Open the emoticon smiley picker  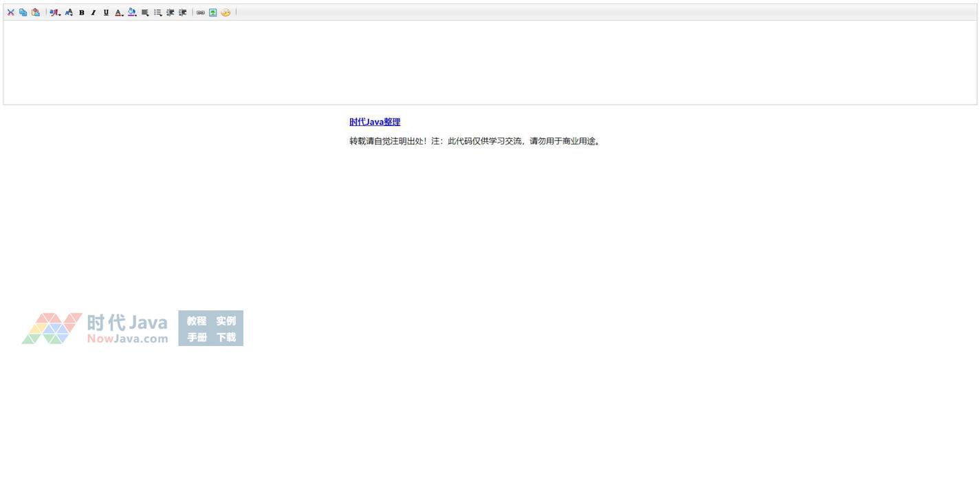[x=226, y=12]
